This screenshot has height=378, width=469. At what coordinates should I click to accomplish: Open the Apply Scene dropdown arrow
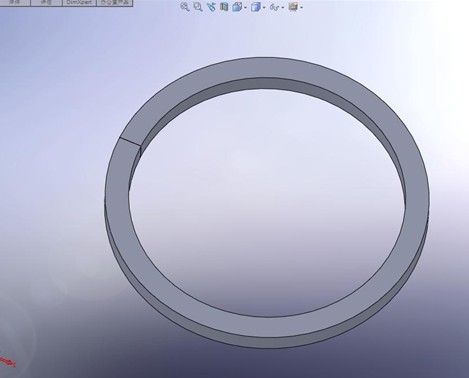(x=302, y=7)
